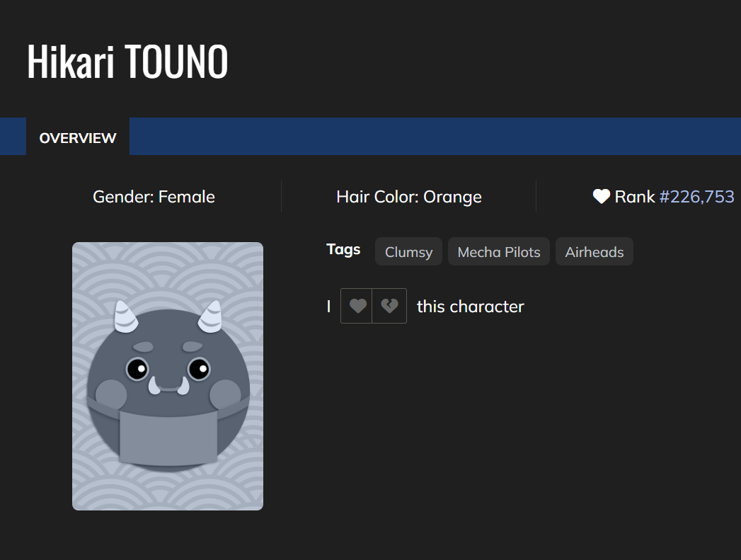Click the Hair Color: Orange text
Screen dimensions: 741x560
[409, 197]
